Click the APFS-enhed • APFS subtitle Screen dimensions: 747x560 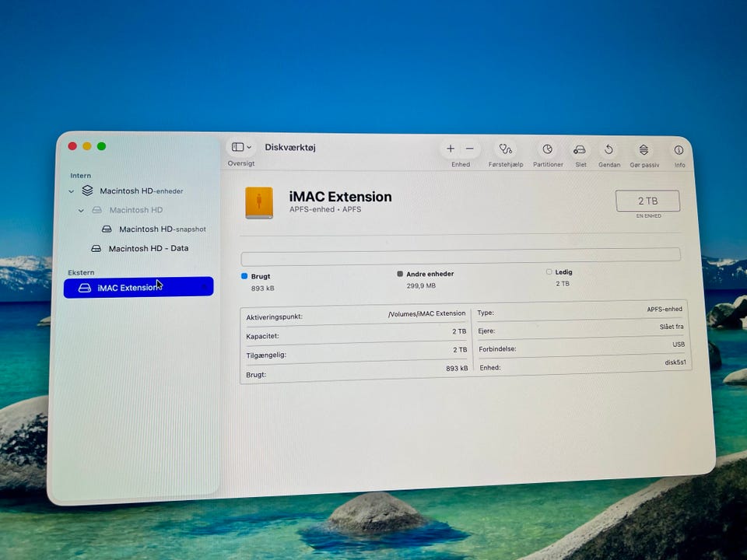[x=325, y=209]
